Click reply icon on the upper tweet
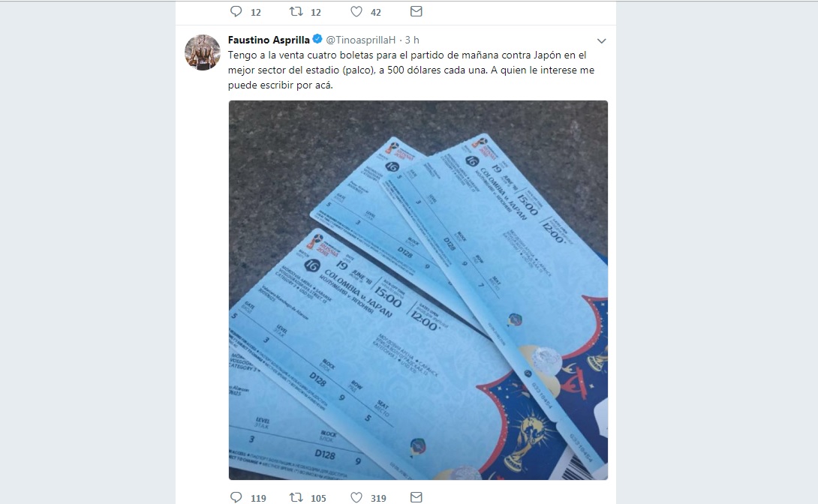Viewport: 818px width, 504px height. (236, 11)
